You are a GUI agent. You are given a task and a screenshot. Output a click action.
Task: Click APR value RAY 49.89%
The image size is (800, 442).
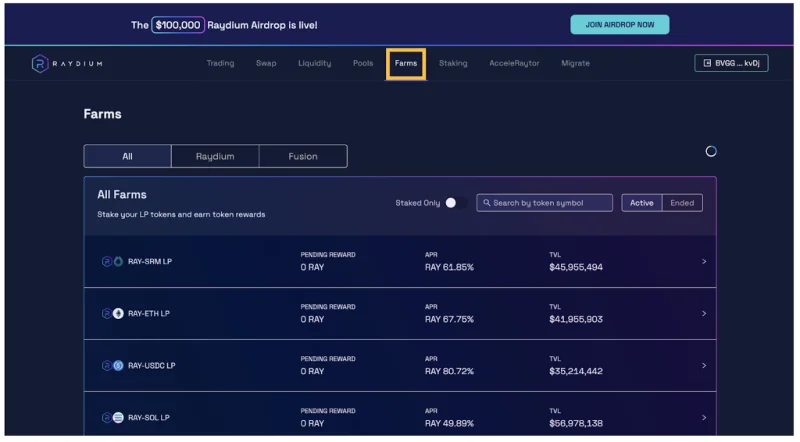449,423
